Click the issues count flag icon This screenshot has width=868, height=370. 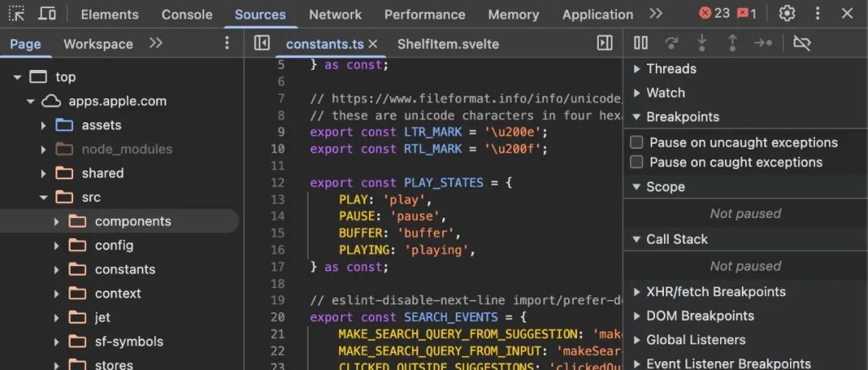point(746,14)
